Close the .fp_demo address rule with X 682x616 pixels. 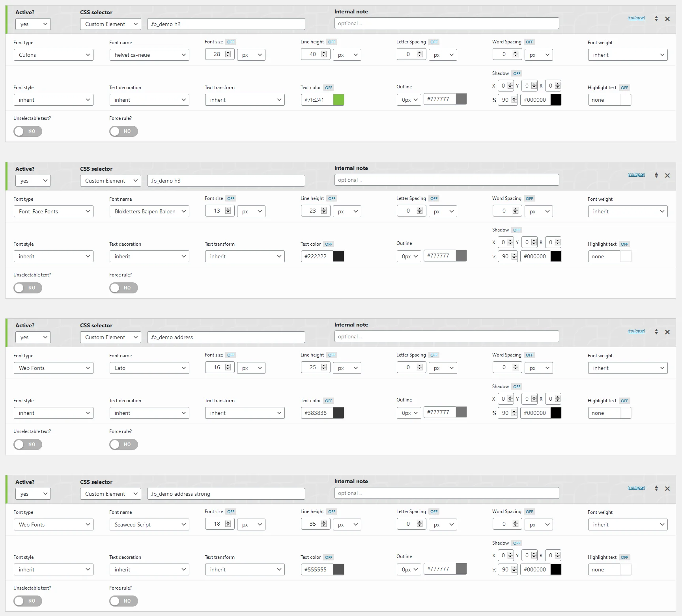tap(667, 332)
